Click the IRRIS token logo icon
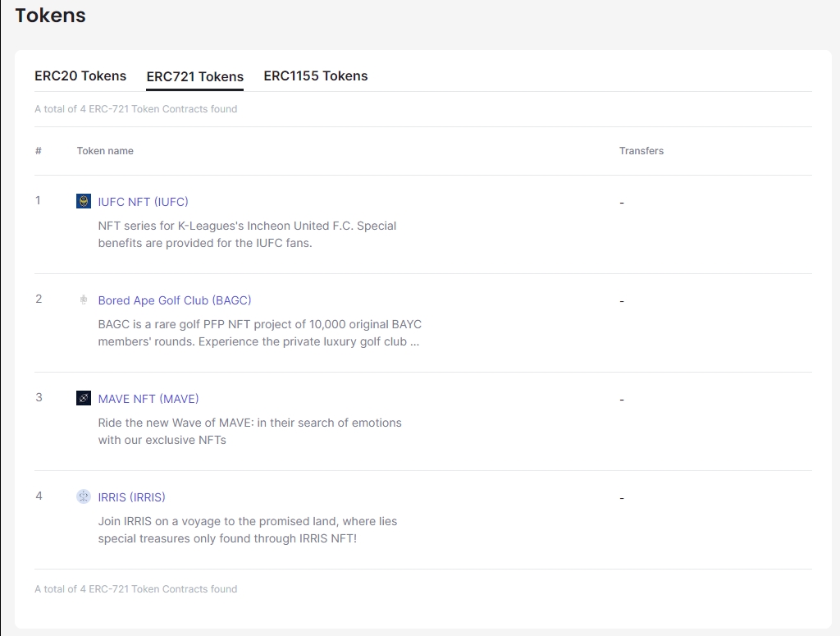The width and height of the screenshot is (840, 636). click(x=83, y=496)
